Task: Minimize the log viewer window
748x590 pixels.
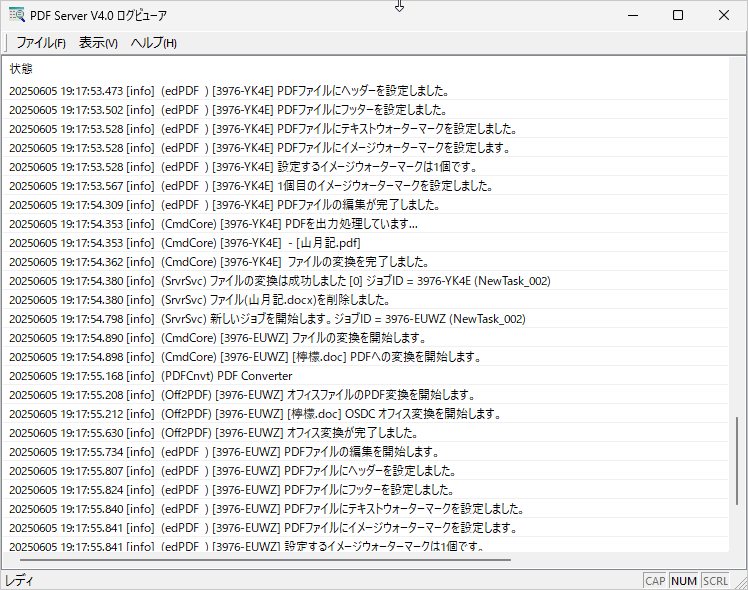Action: point(631,15)
